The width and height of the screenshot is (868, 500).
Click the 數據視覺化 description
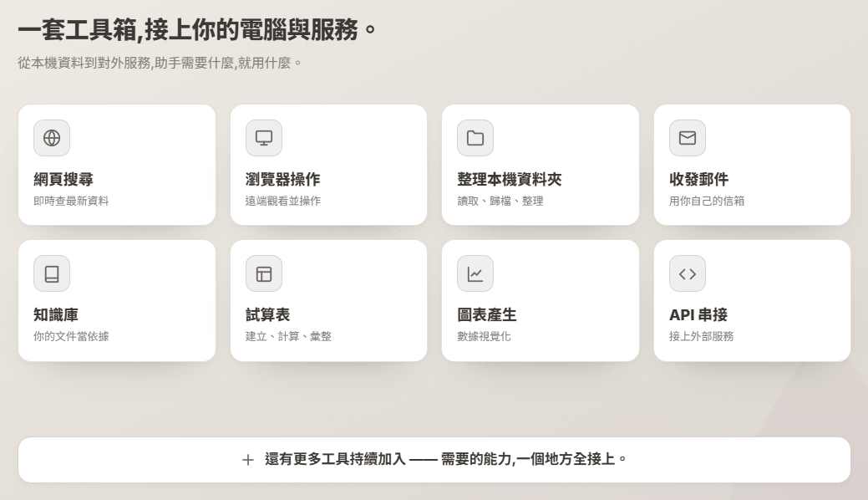[x=484, y=336]
